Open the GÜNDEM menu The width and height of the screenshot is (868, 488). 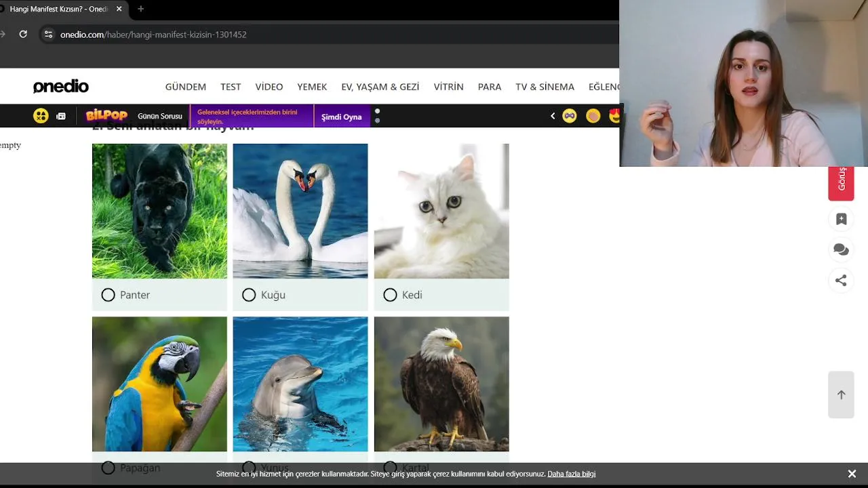[x=186, y=87]
